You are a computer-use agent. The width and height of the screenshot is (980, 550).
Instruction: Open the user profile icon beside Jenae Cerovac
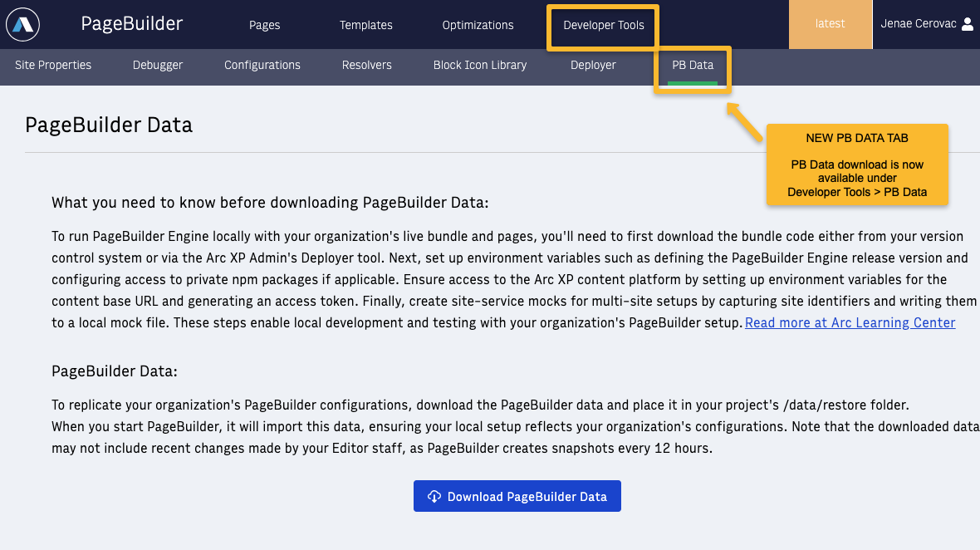pos(967,24)
